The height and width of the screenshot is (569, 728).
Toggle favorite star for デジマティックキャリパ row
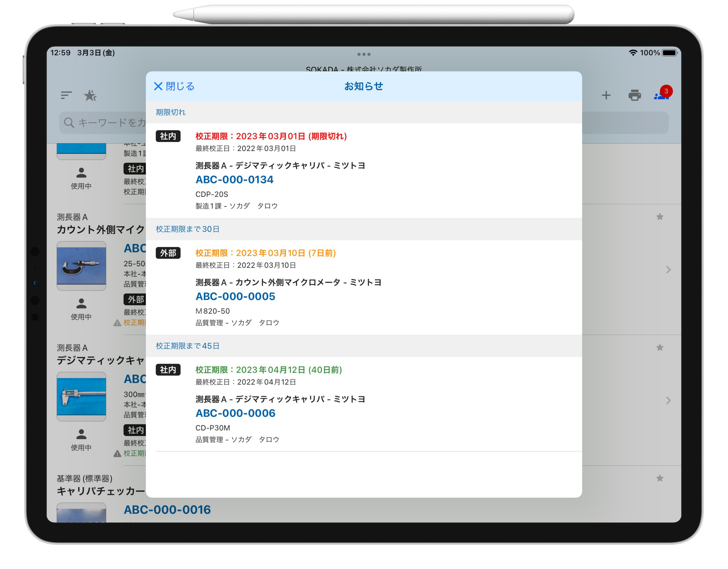(660, 348)
